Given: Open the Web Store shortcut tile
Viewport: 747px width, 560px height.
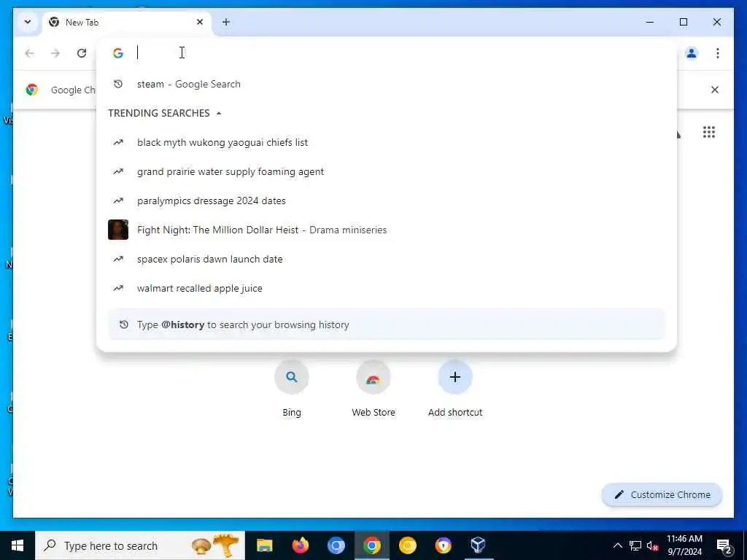Looking at the screenshot, I should pos(373,389).
